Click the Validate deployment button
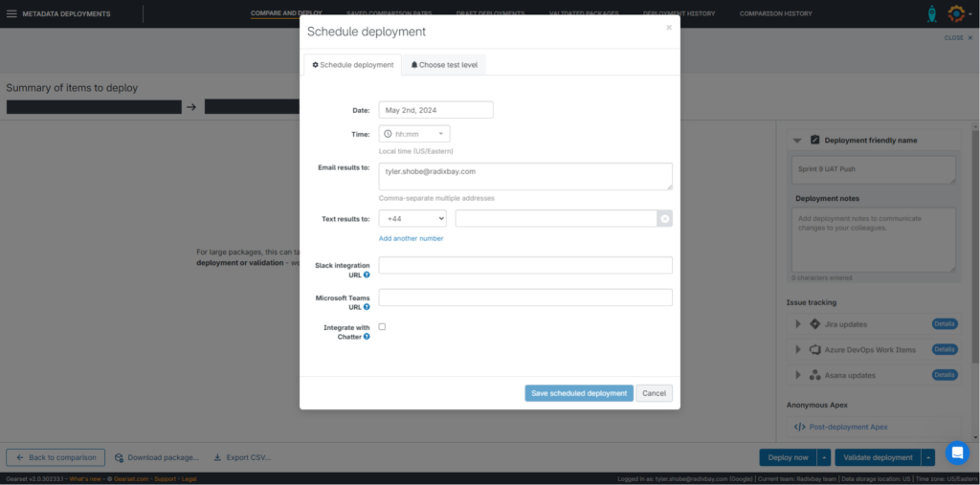 878,457
